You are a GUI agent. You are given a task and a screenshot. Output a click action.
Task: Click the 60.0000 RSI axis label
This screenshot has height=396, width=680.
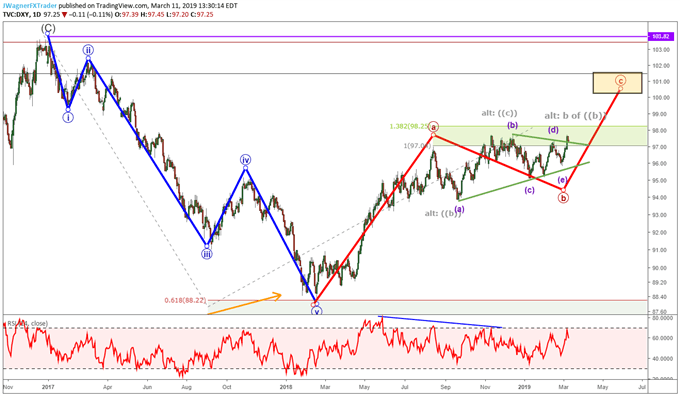pyautogui.click(x=663, y=338)
